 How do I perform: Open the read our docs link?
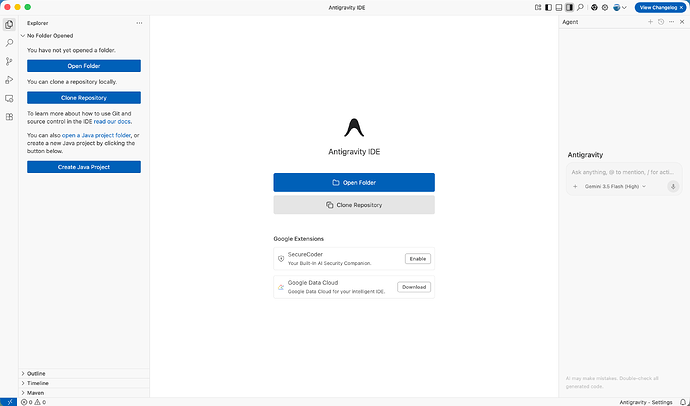pyautogui.click(x=112, y=121)
